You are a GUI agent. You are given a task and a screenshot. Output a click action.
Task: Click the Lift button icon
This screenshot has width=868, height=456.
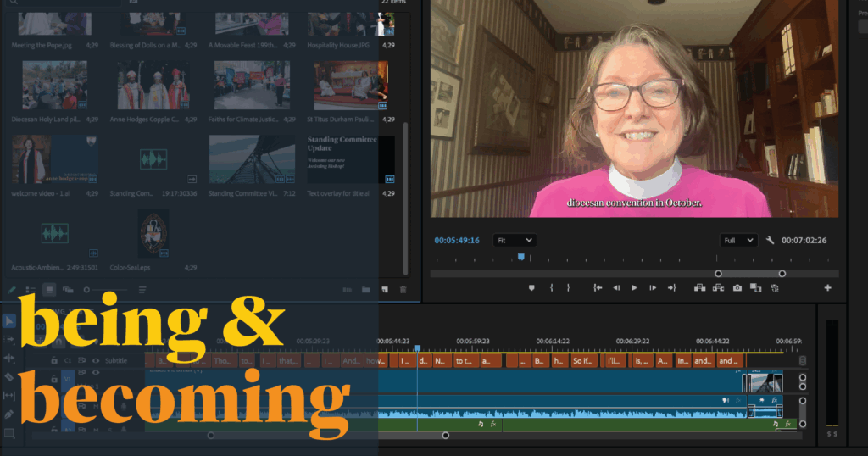[x=700, y=288]
